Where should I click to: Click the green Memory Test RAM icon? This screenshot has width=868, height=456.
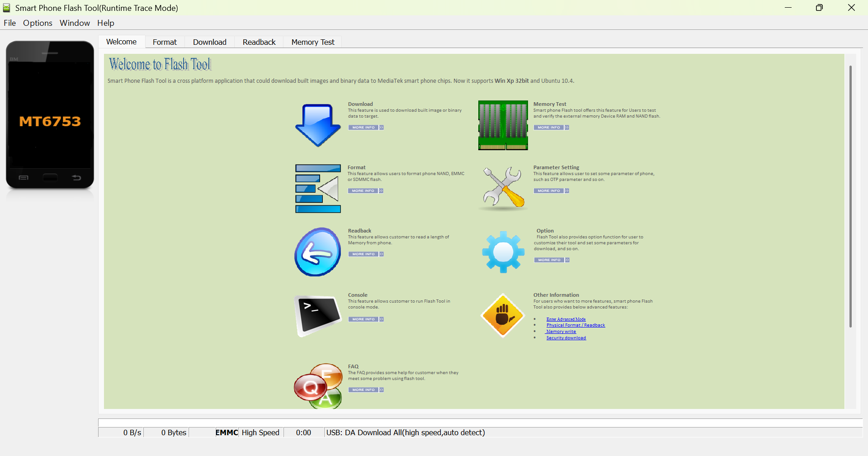point(503,125)
